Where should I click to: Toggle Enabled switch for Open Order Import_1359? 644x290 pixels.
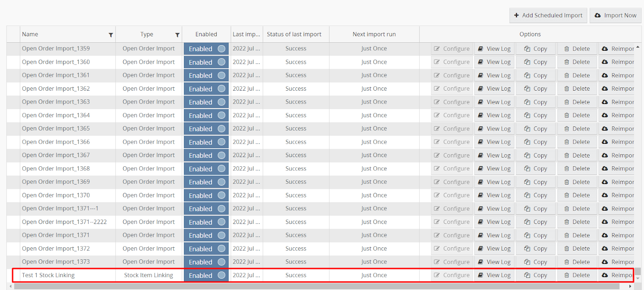(x=206, y=49)
